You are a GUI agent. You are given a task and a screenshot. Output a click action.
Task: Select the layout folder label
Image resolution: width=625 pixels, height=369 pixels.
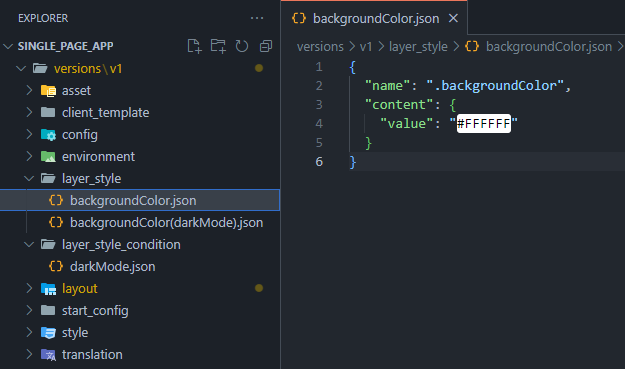pos(79,289)
